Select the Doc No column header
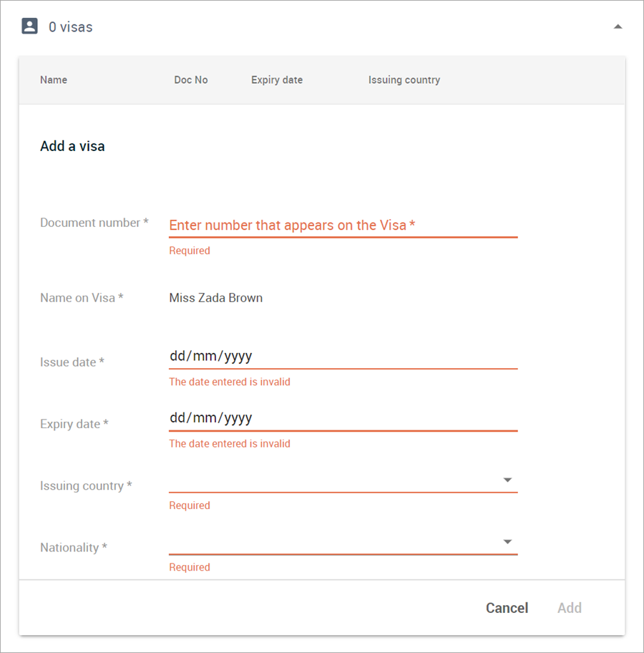The image size is (644, 653). 191,80
